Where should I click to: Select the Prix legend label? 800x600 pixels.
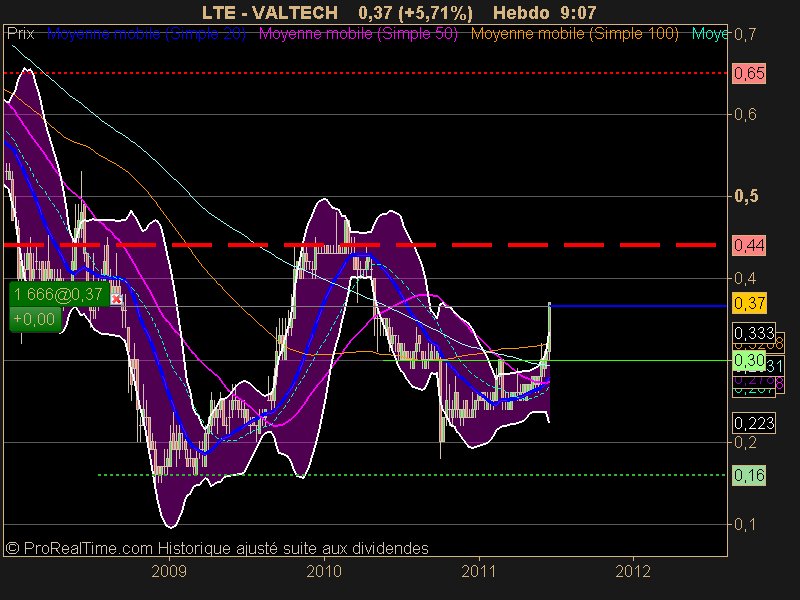(x=20, y=34)
